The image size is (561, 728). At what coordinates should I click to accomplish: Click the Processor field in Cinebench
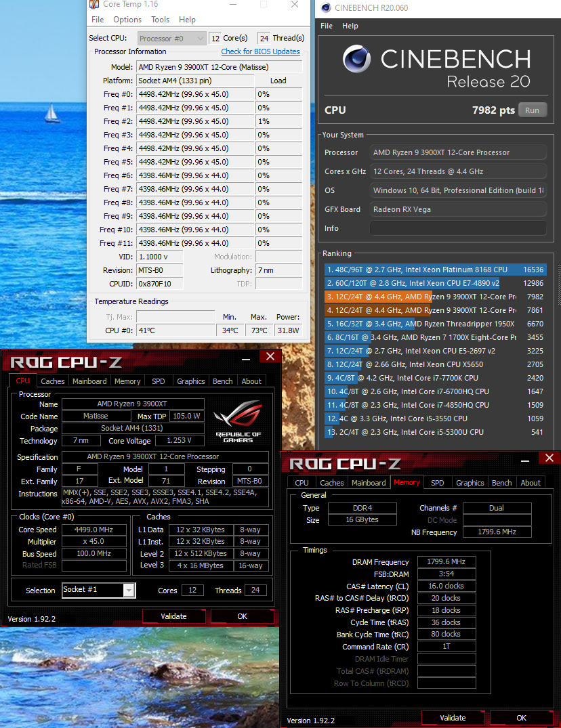click(458, 152)
